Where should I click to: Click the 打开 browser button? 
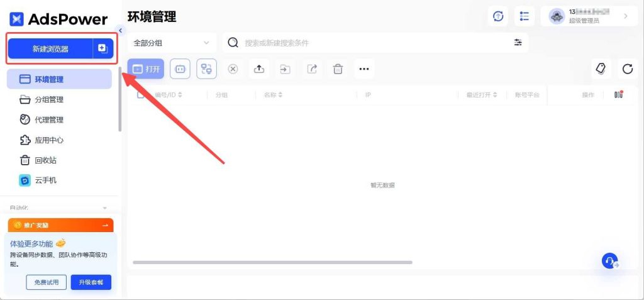pos(146,69)
